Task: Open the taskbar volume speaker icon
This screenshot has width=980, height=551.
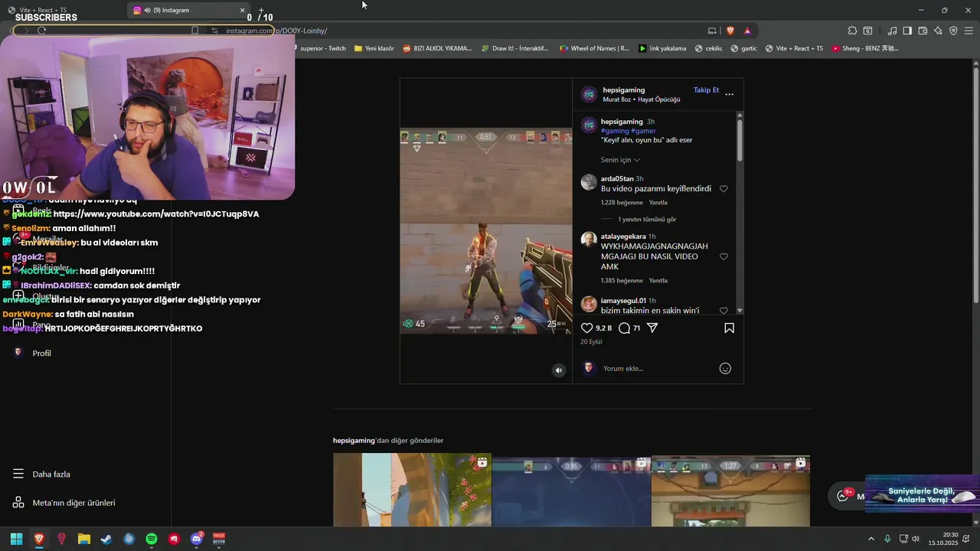Action: (916, 539)
